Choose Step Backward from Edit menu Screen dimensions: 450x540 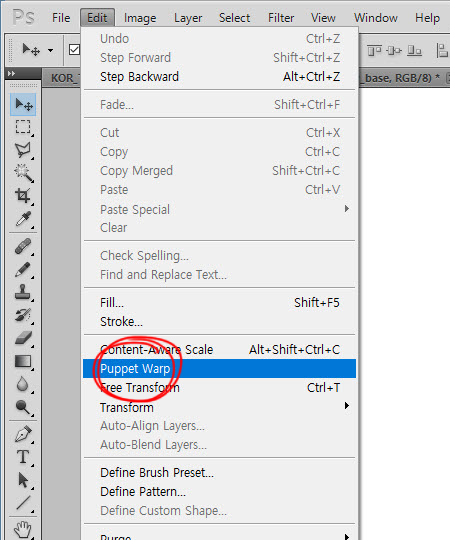(220, 76)
